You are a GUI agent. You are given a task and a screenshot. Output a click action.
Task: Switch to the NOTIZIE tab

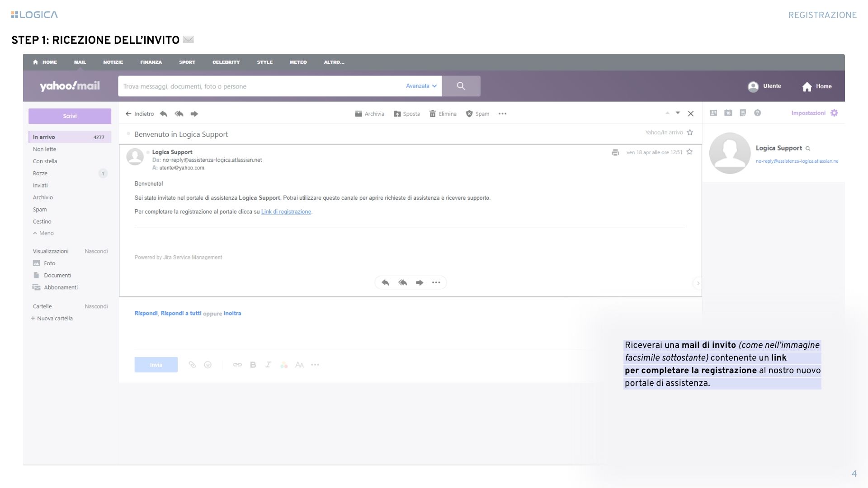(x=113, y=62)
